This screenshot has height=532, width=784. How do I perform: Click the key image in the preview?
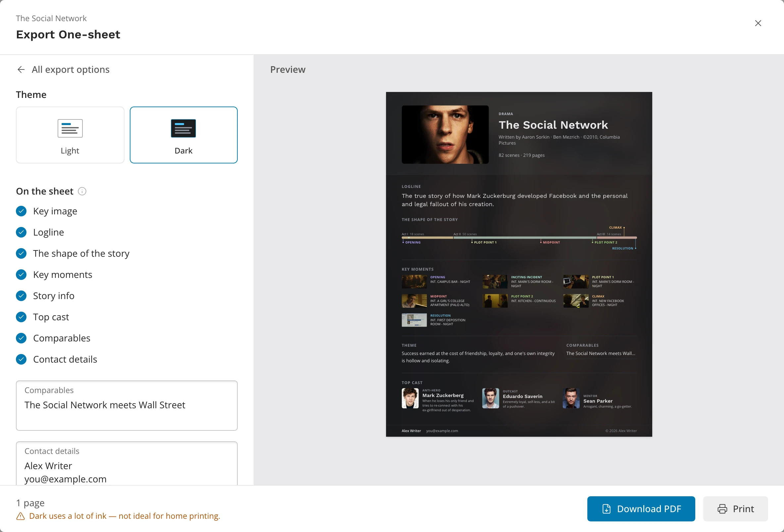tap(445, 135)
